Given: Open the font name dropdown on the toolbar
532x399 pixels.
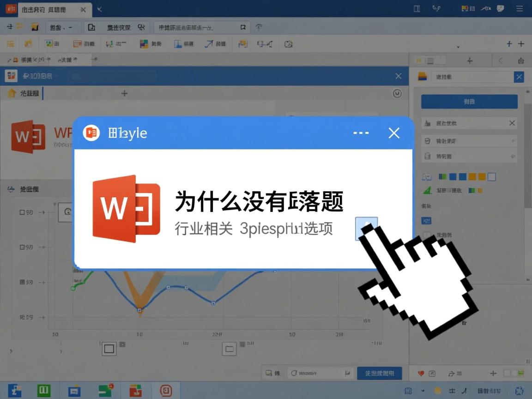Looking at the screenshot, I should pyautogui.click(x=62, y=27).
